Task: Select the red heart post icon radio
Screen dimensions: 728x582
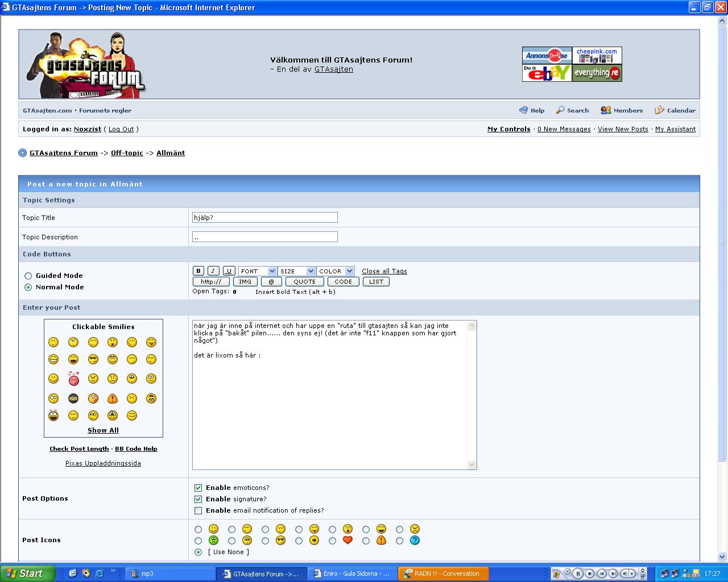Action: click(332, 541)
